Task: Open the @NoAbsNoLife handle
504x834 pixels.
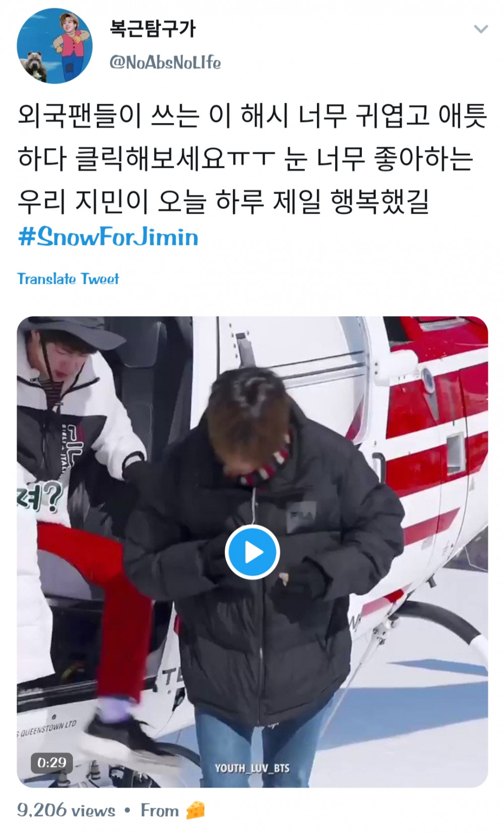Action: click(x=165, y=63)
